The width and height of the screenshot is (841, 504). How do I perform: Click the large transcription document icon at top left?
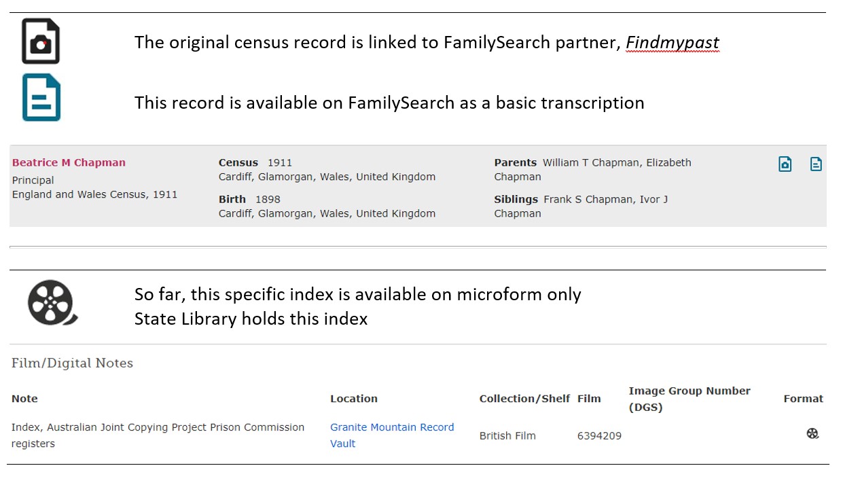click(x=41, y=98)
